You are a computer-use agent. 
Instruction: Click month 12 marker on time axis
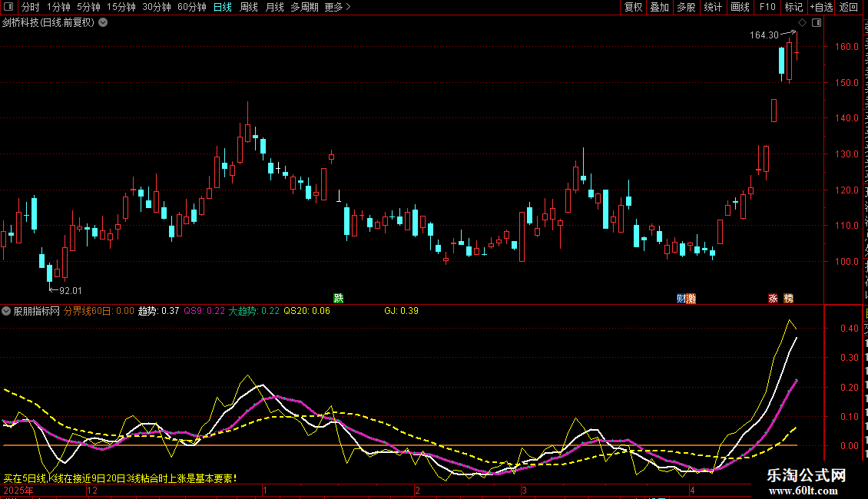[x=92, y=490]
